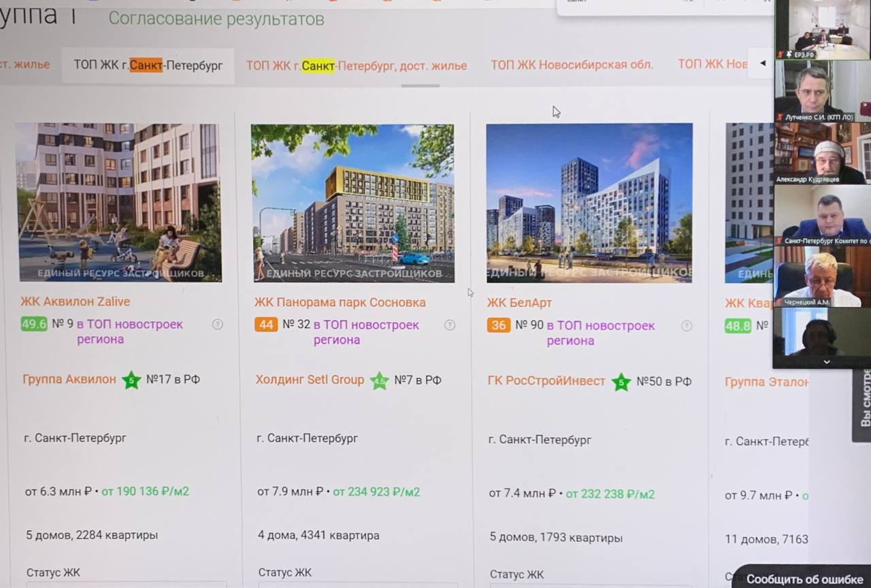Select Александр Кудрявцев participant video tile
The image size is (871, 588).
pyautogui.click(x=822, y=153)
